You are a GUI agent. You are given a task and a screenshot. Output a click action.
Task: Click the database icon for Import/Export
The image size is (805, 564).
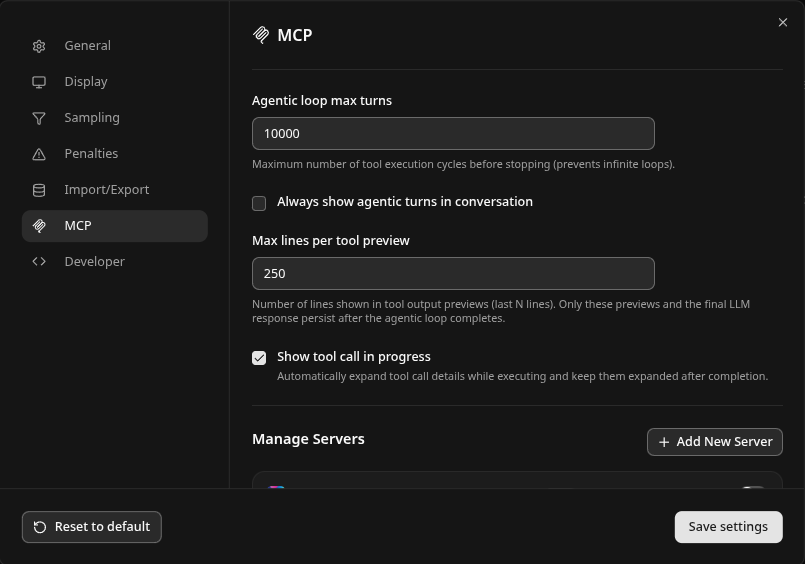39,190
